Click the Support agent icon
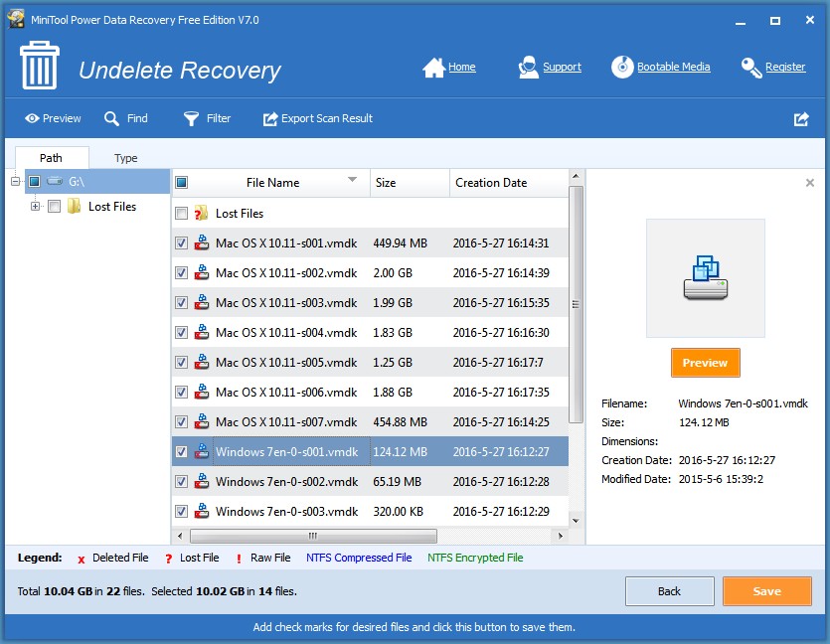 (528, 68)
